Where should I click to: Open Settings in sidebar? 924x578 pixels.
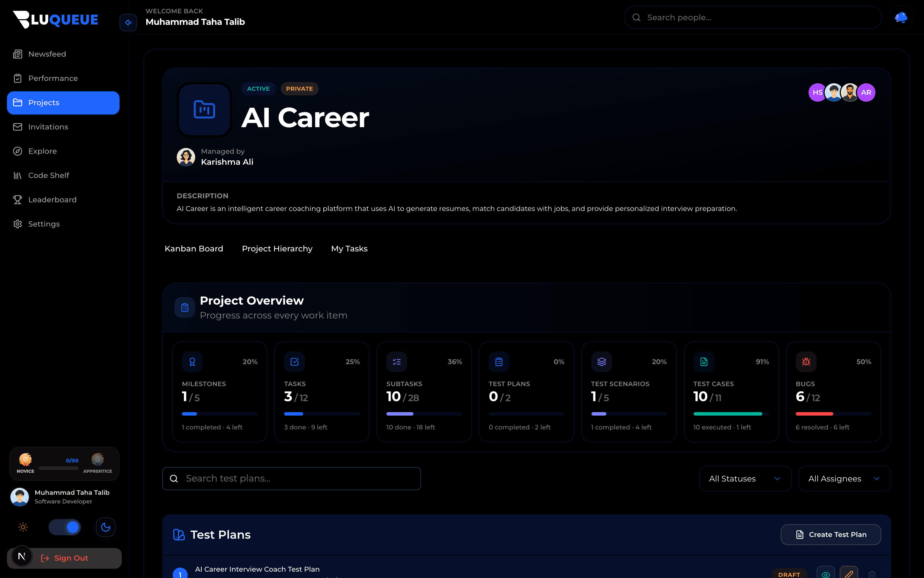pyautogui.click(x=63, y=224)
